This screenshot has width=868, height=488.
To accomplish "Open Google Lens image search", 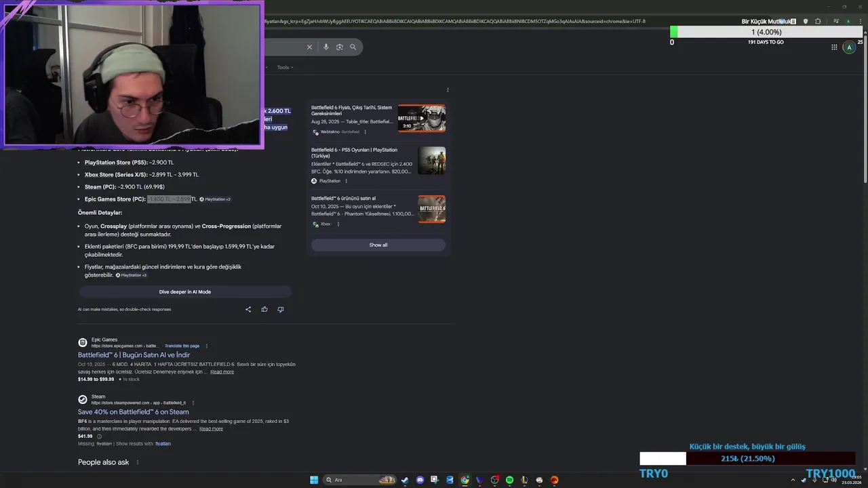I will point(340,47).
